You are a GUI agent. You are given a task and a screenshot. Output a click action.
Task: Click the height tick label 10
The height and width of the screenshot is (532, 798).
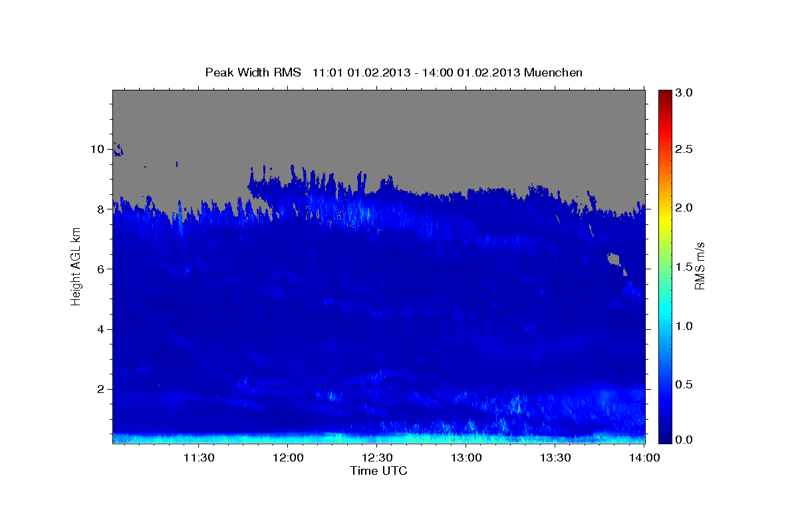(x=98, y=149)
